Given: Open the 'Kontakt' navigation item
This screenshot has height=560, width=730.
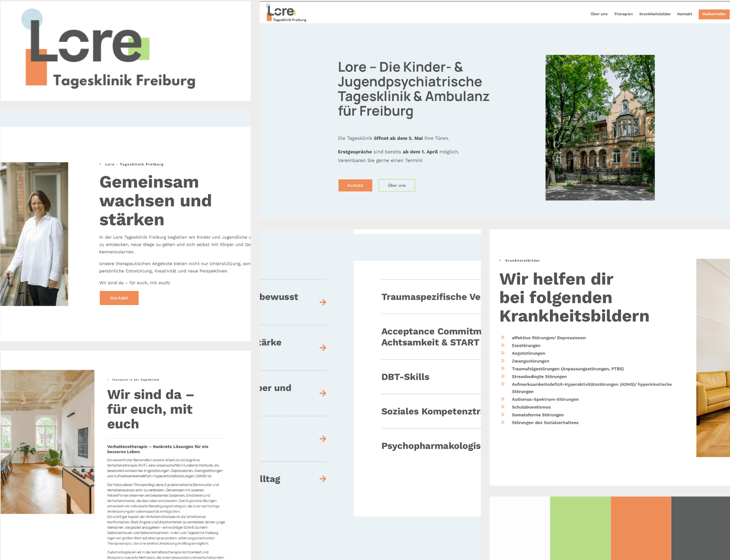Looking at the screenshot, I should point(684,14).
